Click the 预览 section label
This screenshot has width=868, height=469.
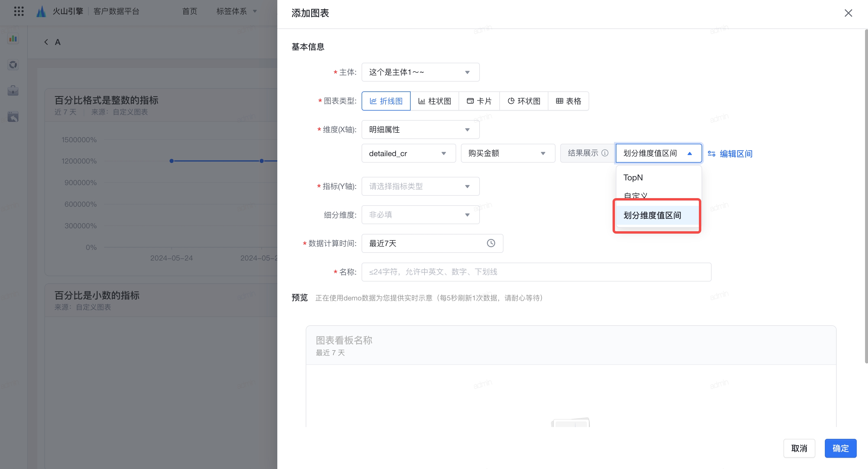(x=299, y=297)
